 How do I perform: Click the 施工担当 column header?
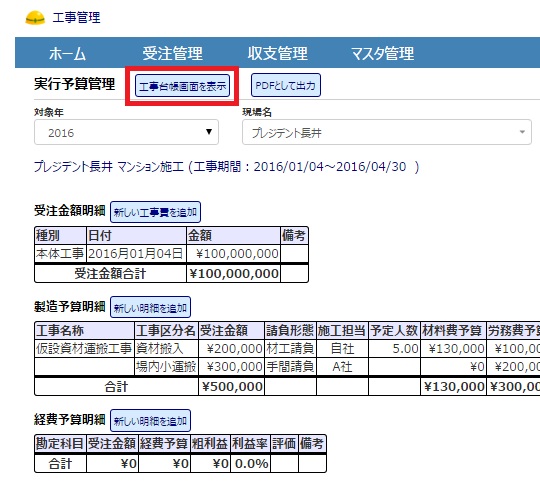342,331
